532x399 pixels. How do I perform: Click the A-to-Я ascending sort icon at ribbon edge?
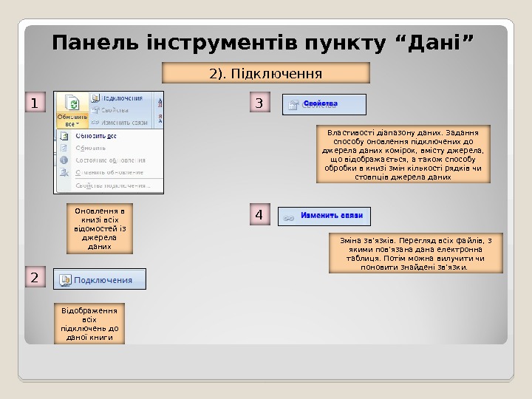[x=160, y=103]
